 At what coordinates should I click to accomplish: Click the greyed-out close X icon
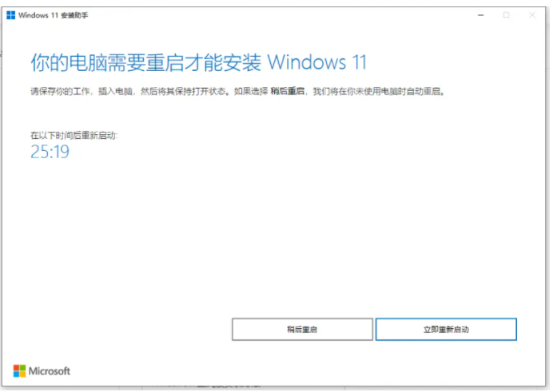click(532, 15)
